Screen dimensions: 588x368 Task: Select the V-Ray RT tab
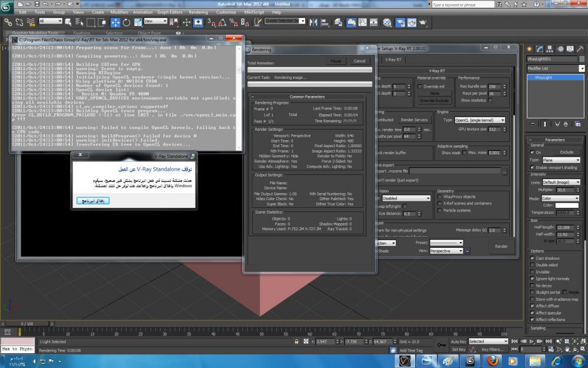[393, 59]
